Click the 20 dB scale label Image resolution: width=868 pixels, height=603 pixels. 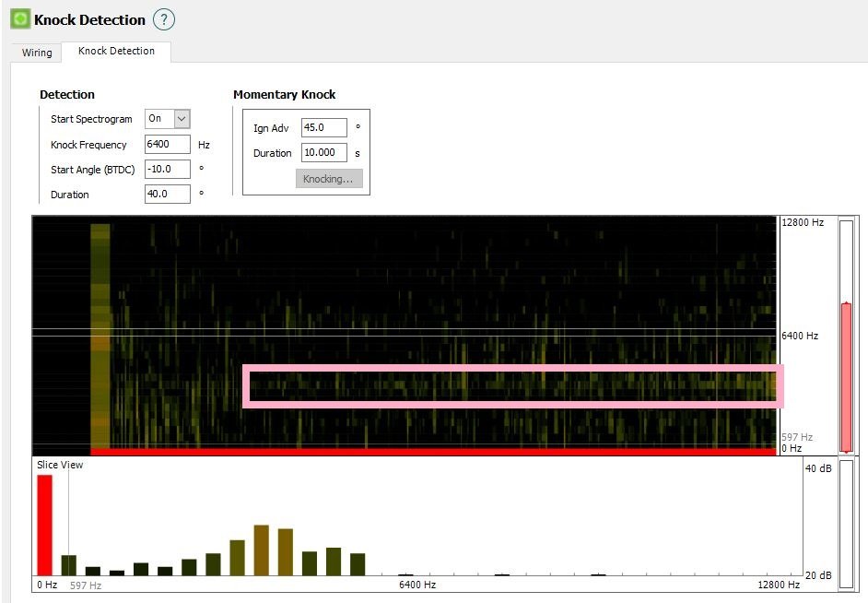(x=818, y=575)
